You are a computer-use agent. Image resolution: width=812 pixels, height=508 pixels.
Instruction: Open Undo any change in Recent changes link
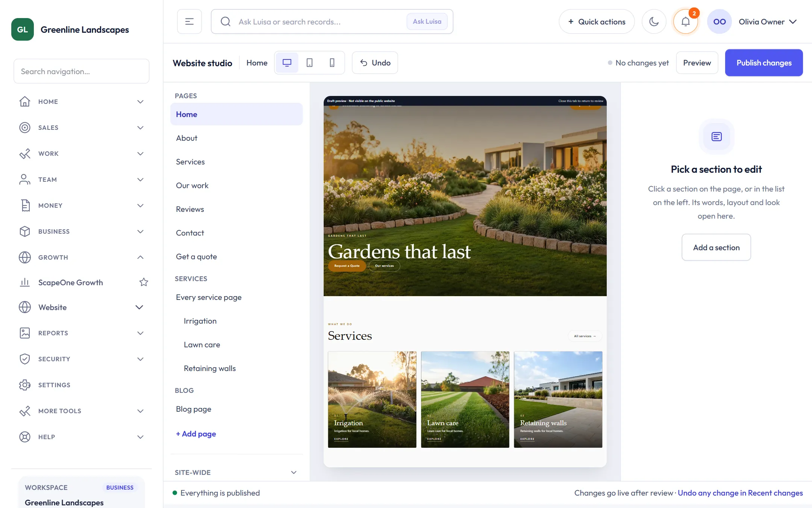coord(740,493)
